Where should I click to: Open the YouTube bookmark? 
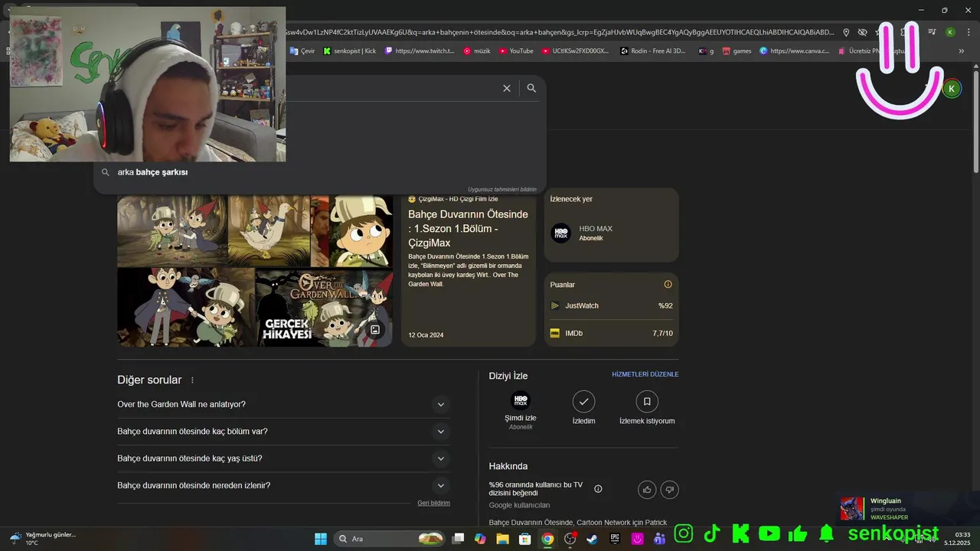tap(516, 51)
